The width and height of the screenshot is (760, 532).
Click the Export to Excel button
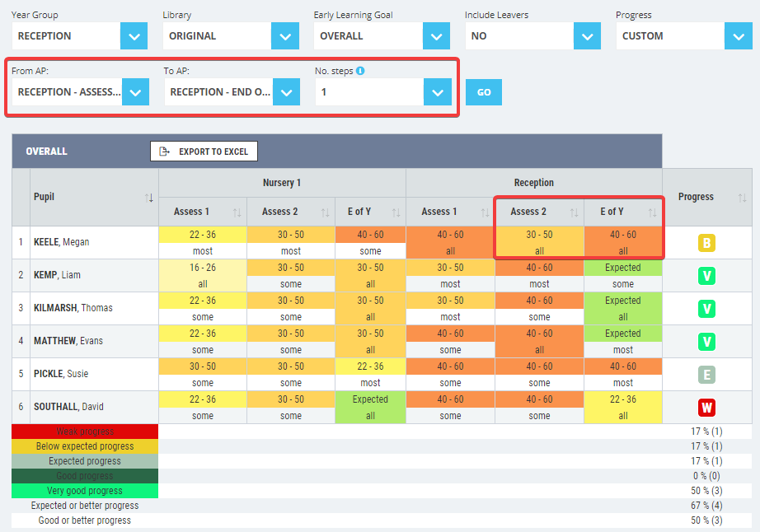(204, 151)
